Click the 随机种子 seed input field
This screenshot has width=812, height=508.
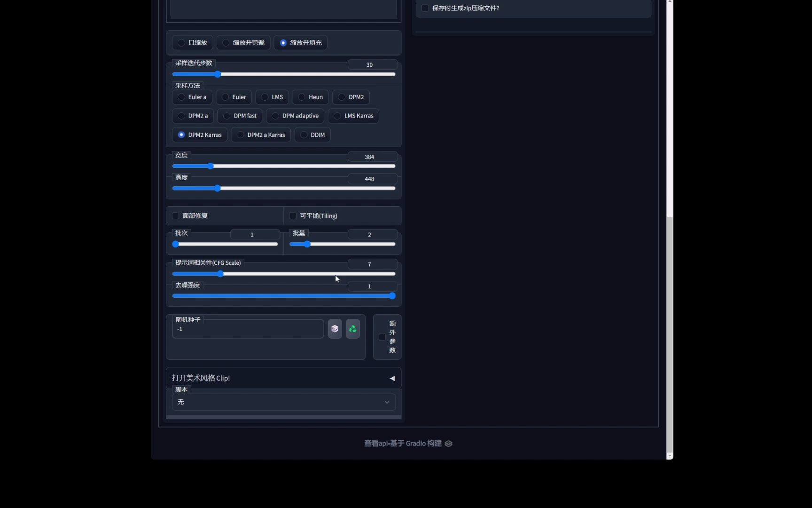coord(248,329)
